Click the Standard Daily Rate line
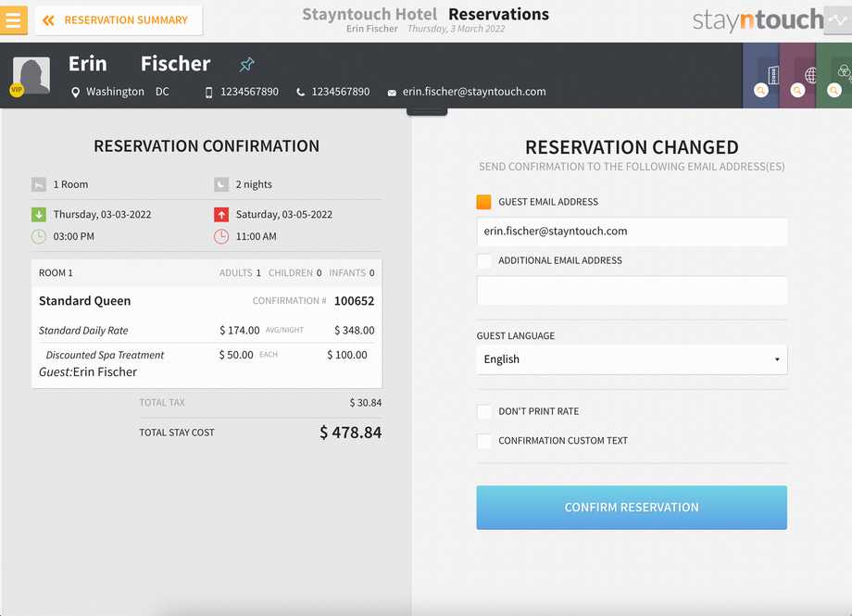Viewport: 852px width, 616px height. pyautogui.click(x=83, y=331)
